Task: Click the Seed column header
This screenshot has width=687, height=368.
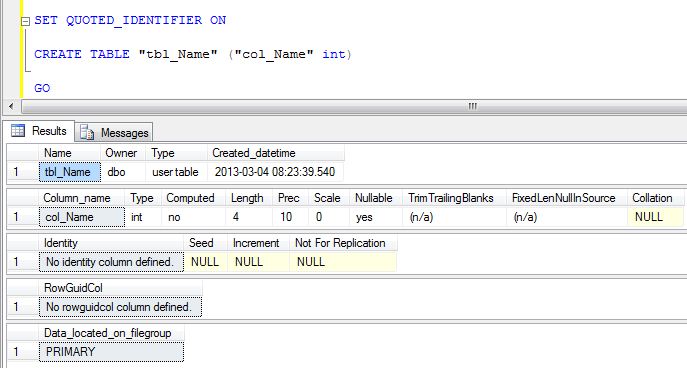Action: 205,243
